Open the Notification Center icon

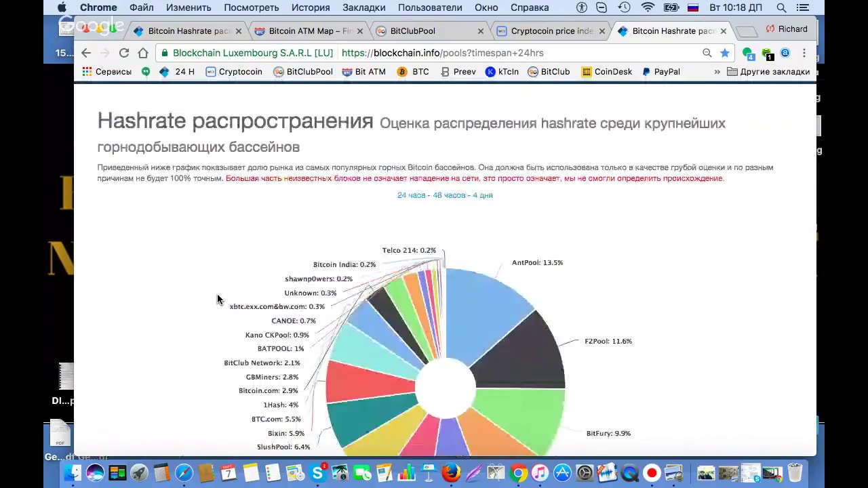point(803,7)
